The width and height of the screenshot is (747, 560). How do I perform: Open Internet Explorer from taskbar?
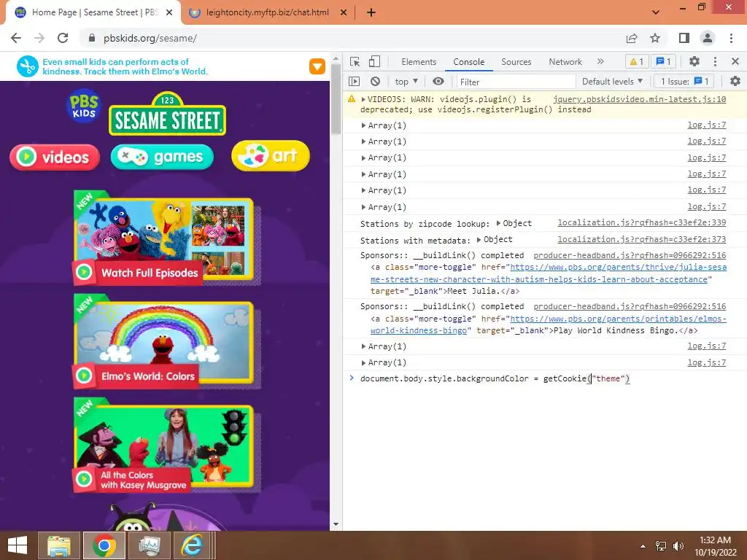[x=192, y=545]
